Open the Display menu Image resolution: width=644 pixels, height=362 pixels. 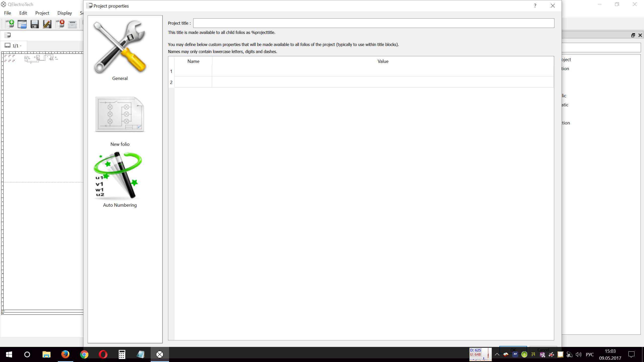(x=64, y=13)
